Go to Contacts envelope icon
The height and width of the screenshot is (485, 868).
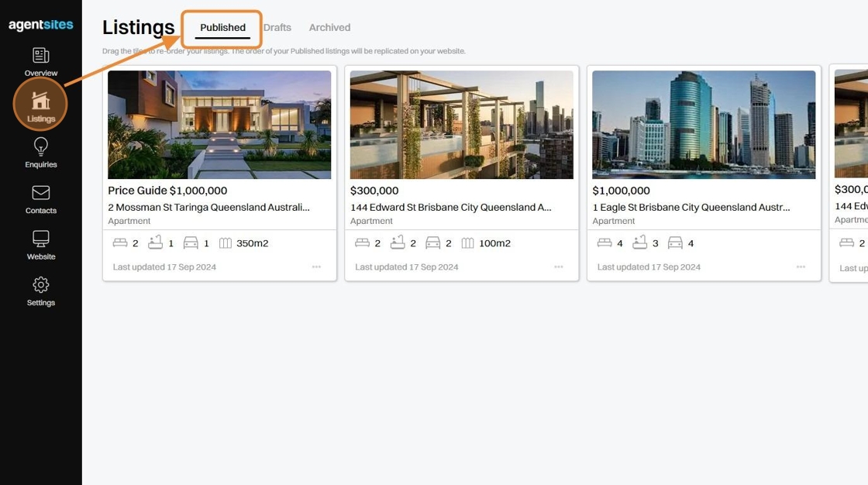tap(40, 193)
